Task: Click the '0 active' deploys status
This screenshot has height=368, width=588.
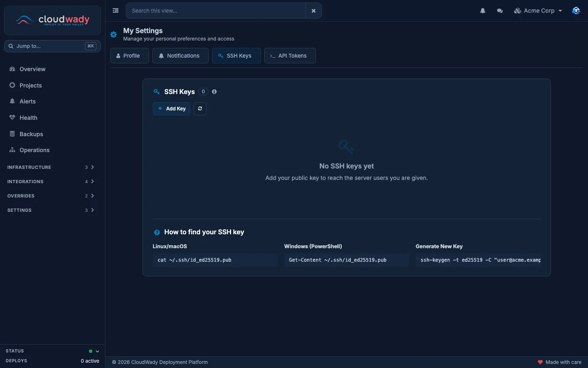Action: pyautogui.click(x=90, y=361)
